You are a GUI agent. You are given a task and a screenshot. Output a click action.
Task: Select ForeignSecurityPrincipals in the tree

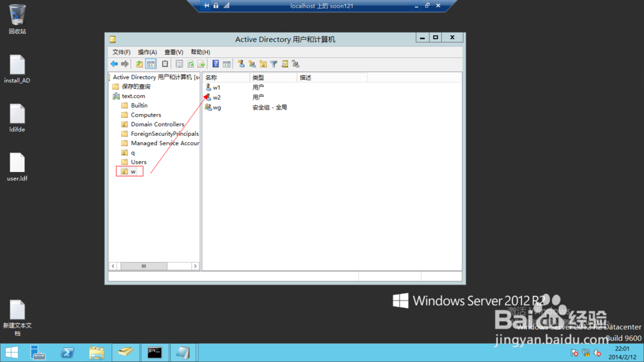pyautogui.click(x=160, y=133)
